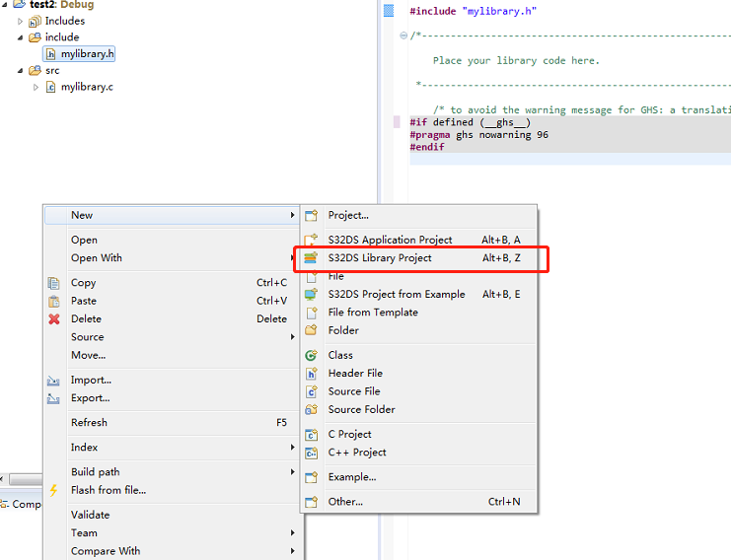Choose Open in context menu
731x560 pixels.
[172, 240]
